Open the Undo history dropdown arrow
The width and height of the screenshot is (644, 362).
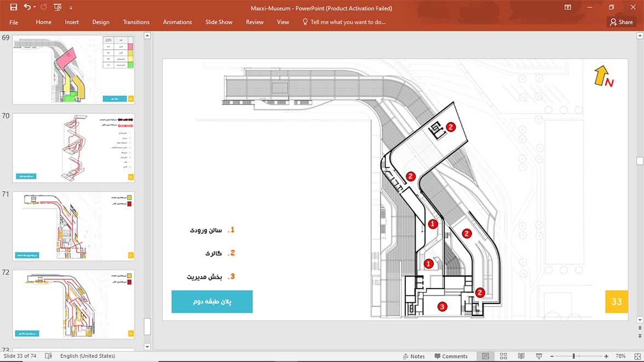tap(34, 7)
